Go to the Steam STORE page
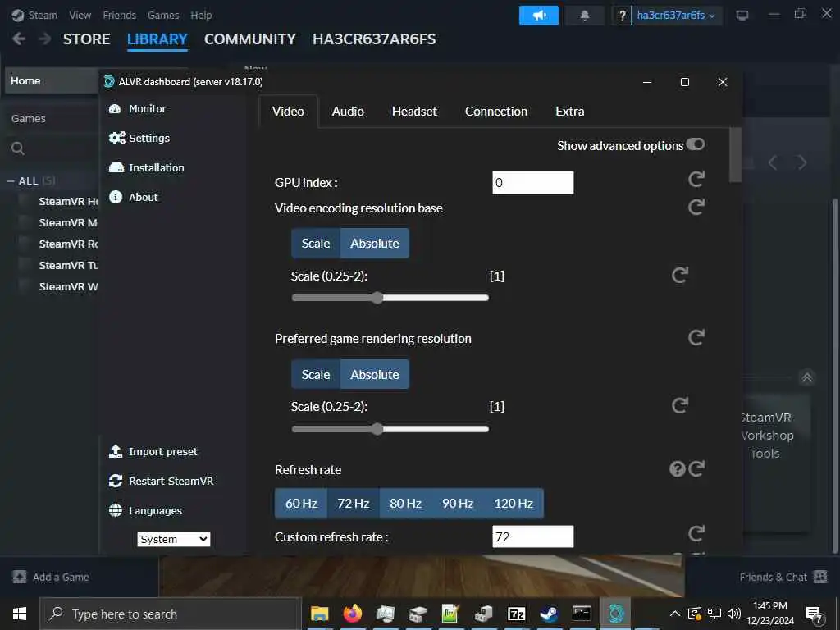 click(86, 39)
